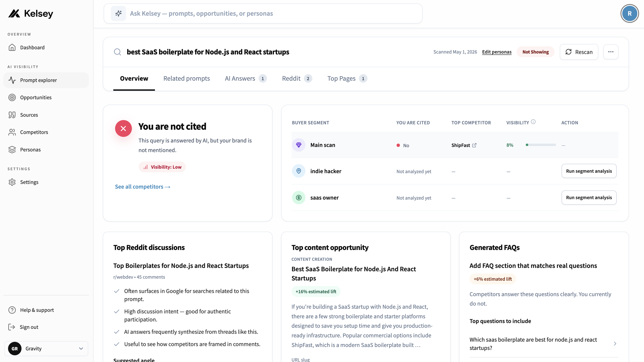The width and height of the screenshot is (644, 362).
Task: Open Opportunities in sidebar
Action: point(46,97)
